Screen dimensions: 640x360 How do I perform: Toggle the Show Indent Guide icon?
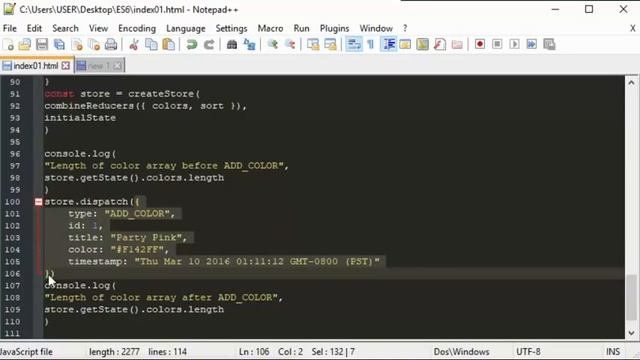click(389, 44)
